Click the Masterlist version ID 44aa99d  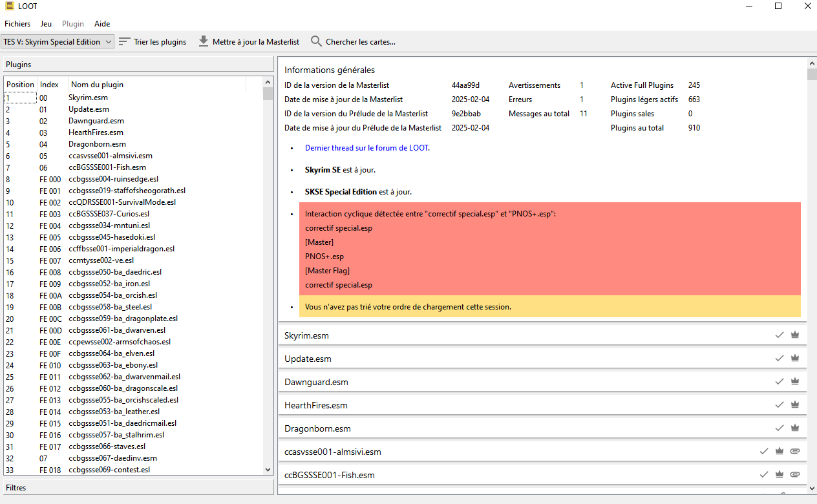point(465,85)
